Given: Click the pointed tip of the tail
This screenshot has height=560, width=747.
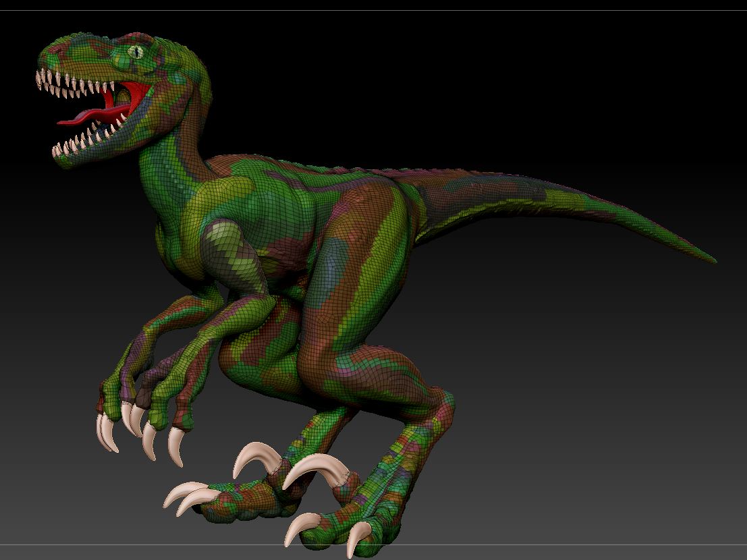Looking at the screenshot, I should [712, 260].
